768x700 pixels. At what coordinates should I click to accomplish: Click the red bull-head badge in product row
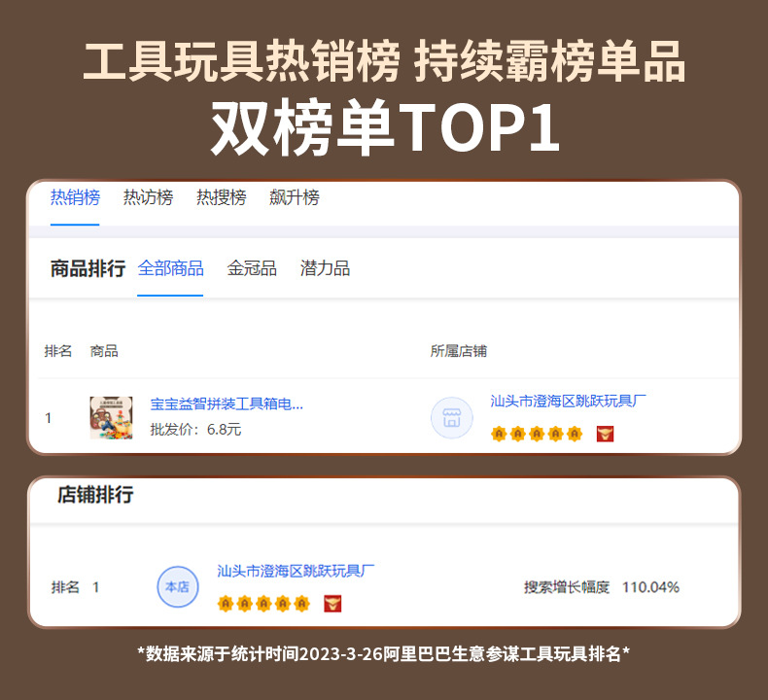605,434
